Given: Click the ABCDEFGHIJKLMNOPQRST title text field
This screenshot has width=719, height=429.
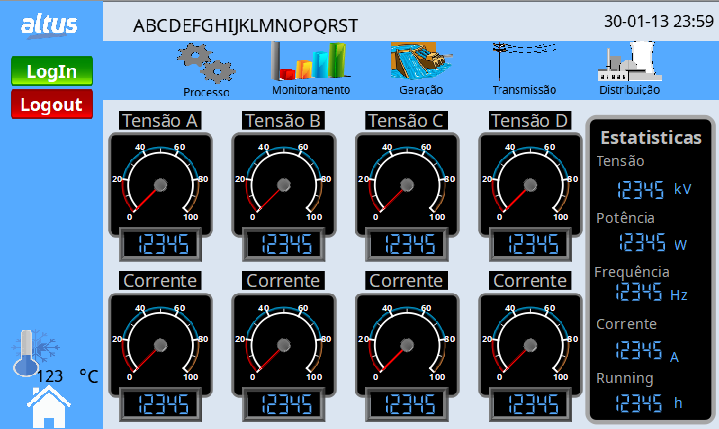Looking at the screenshot, I should pos(246,25).
